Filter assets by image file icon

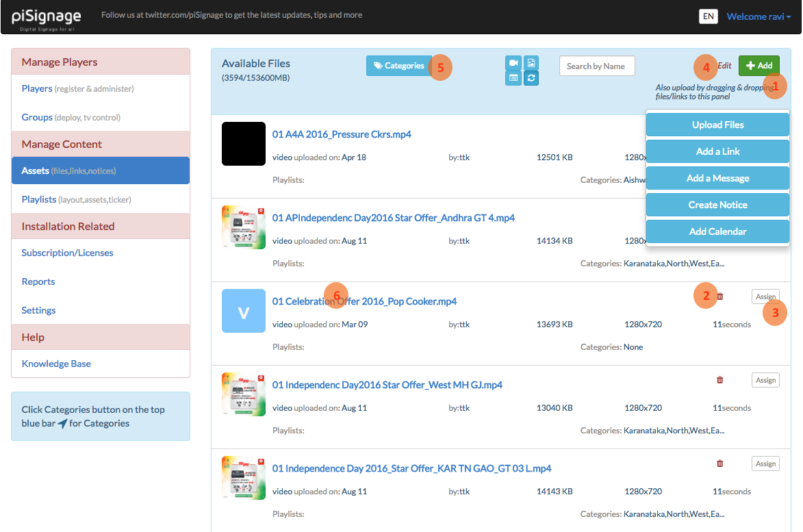(x=531, y=64)
